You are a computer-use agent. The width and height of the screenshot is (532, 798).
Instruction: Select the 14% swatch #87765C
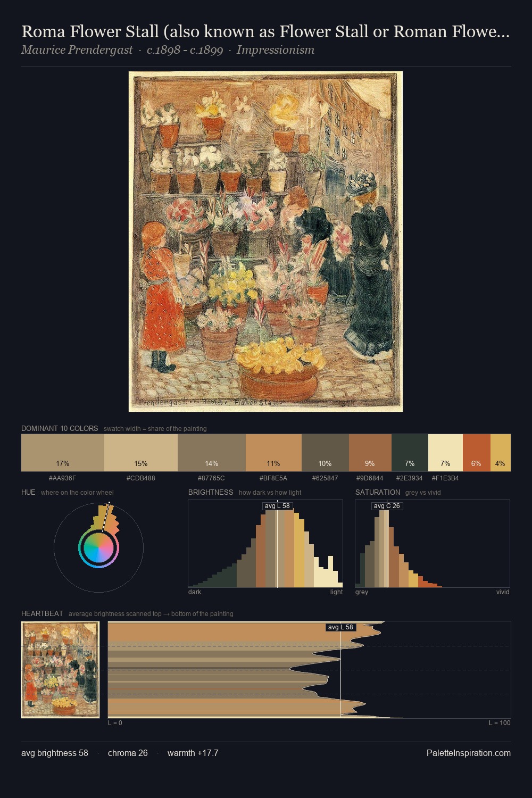tap(212, 453)
